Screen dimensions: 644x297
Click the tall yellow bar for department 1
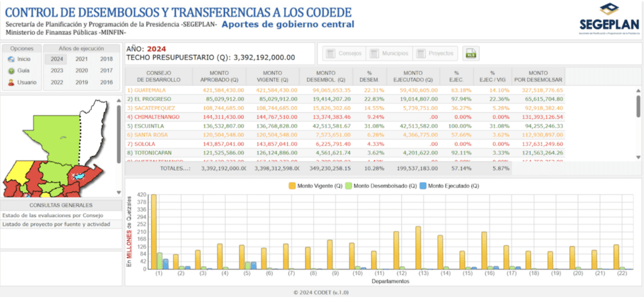point(153,232)
